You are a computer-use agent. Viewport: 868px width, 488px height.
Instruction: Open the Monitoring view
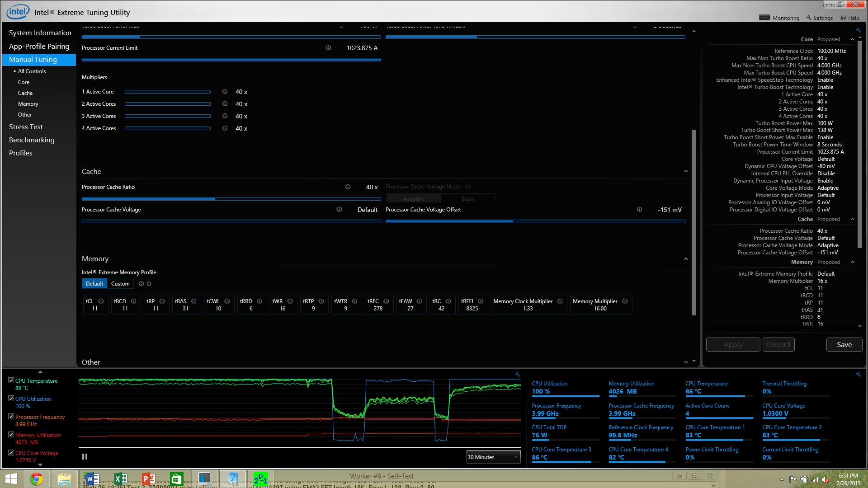(x=779, y=18)
